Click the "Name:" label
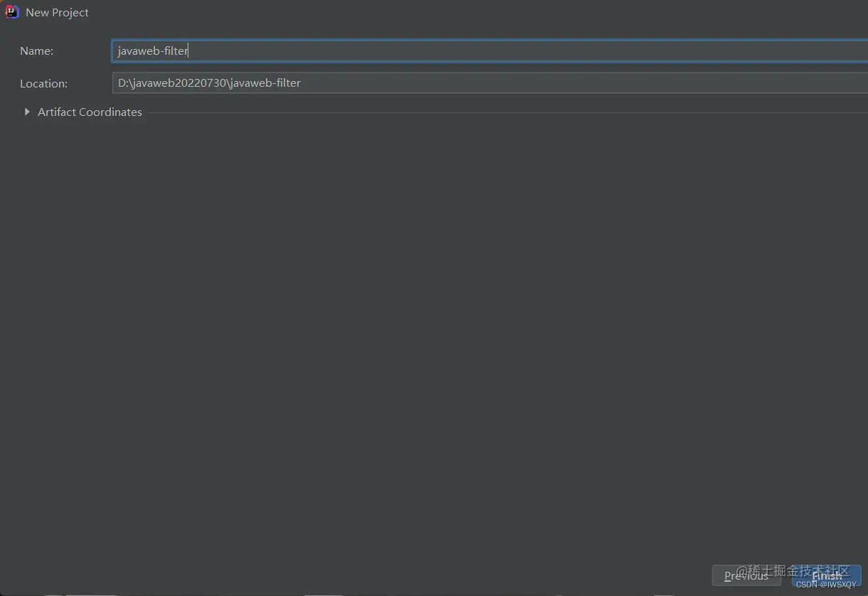The height and width of the screenshot is (596, 868). 36,51
